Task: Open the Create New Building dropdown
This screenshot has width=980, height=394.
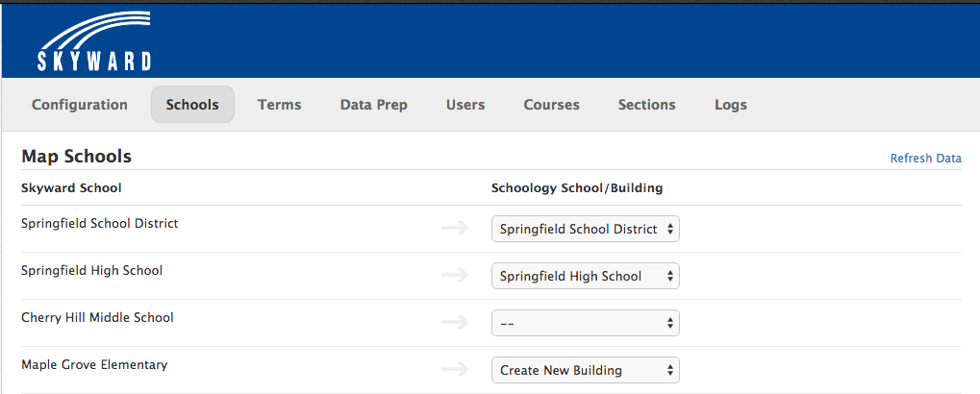Action: (585, 370)
